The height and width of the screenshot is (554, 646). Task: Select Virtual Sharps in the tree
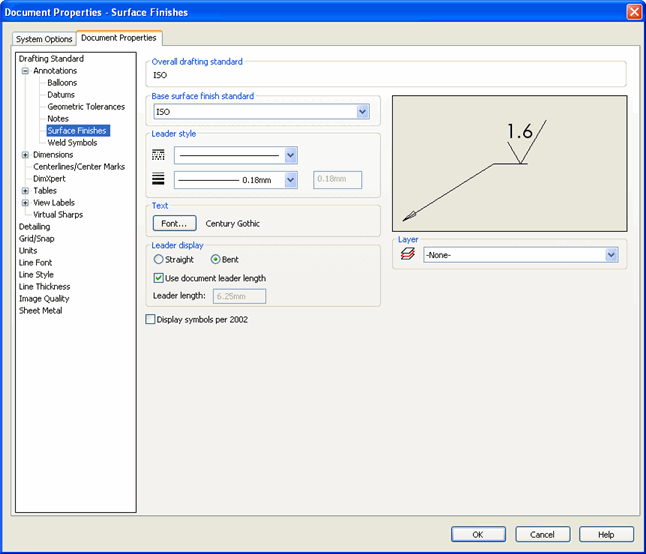point(58,214)
